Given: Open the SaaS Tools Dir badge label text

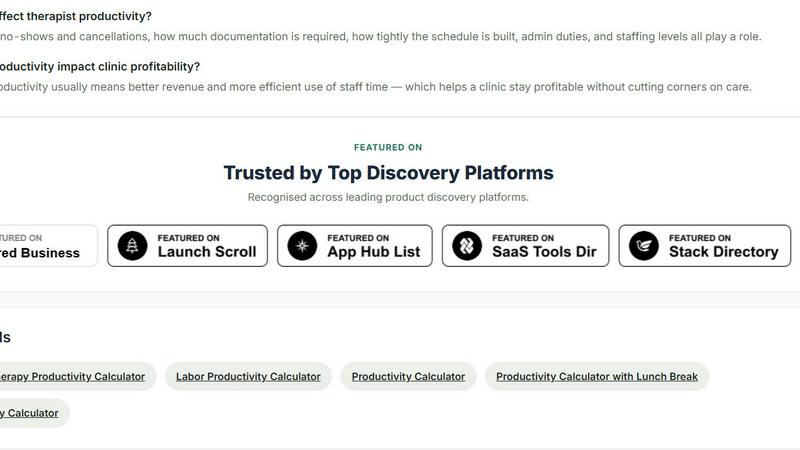Looking at the screenshot, I should pyautogui.click(x=544, y=252).
